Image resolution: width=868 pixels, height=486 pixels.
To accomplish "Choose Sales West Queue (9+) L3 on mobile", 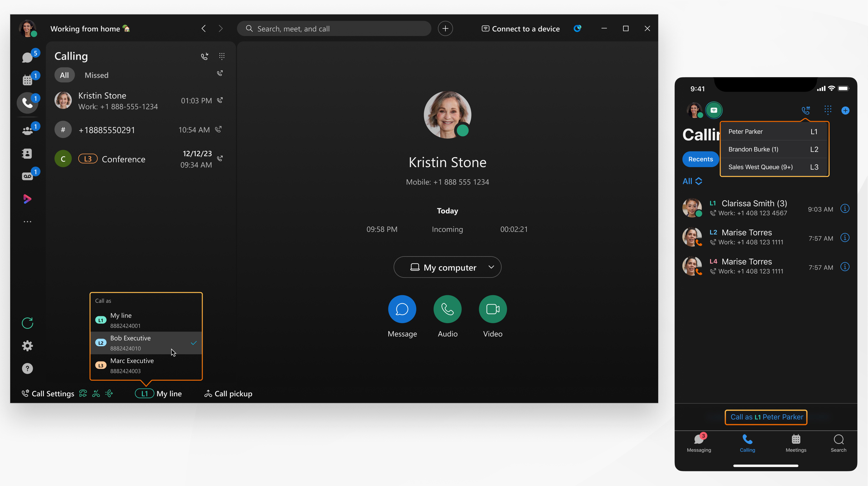I will coord(774,167).
